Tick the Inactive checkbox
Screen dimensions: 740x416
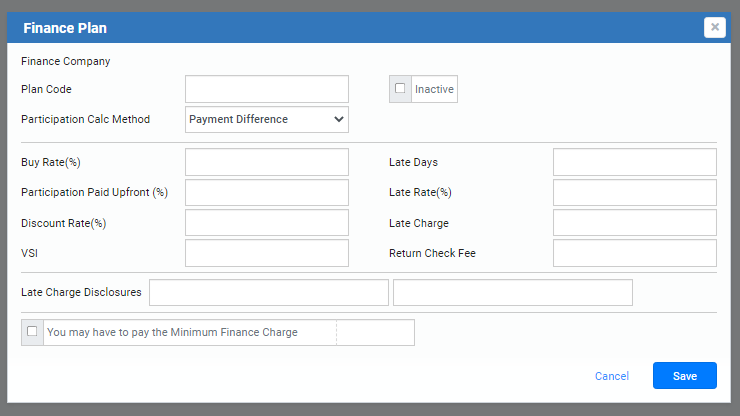[x=400, y=88]
